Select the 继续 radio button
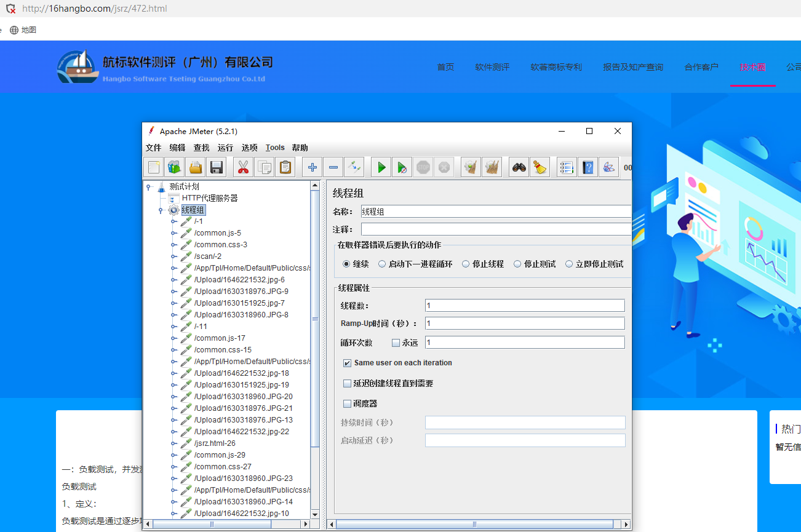 pos(346,264)
